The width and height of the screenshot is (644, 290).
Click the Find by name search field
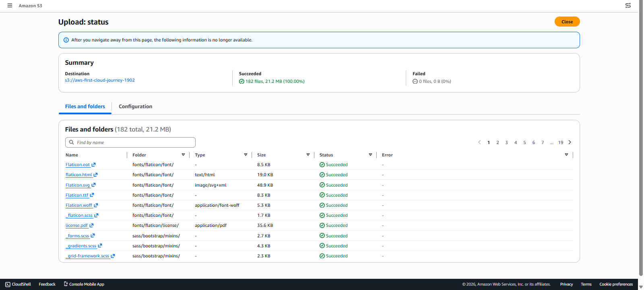pyautogui.click(x=130, y=142)
